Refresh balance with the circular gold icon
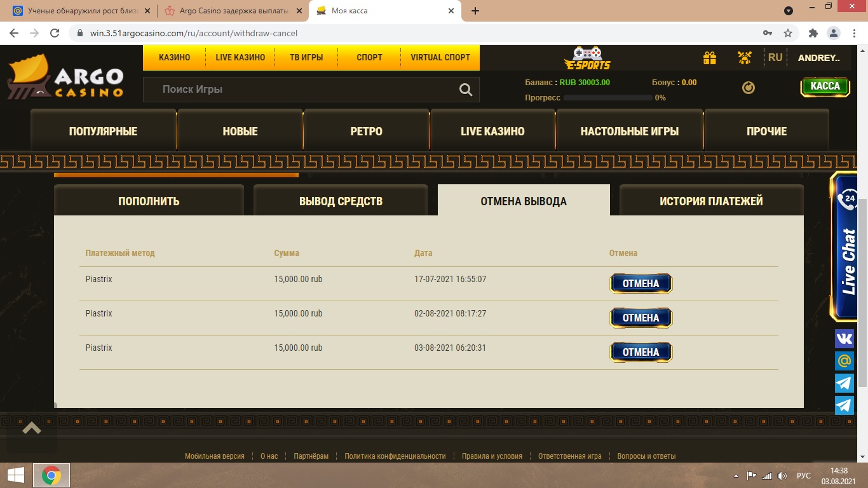Viewport: 868px width, 488px height. 749,88
